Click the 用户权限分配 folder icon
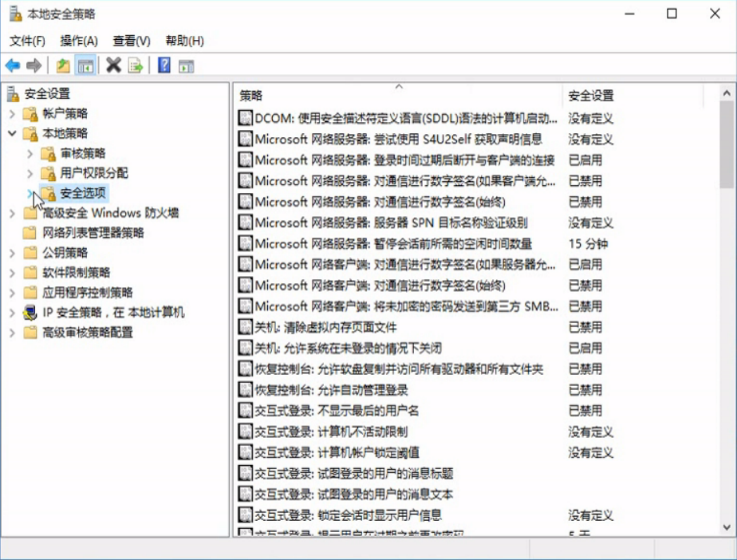 [x=49, y=173]
